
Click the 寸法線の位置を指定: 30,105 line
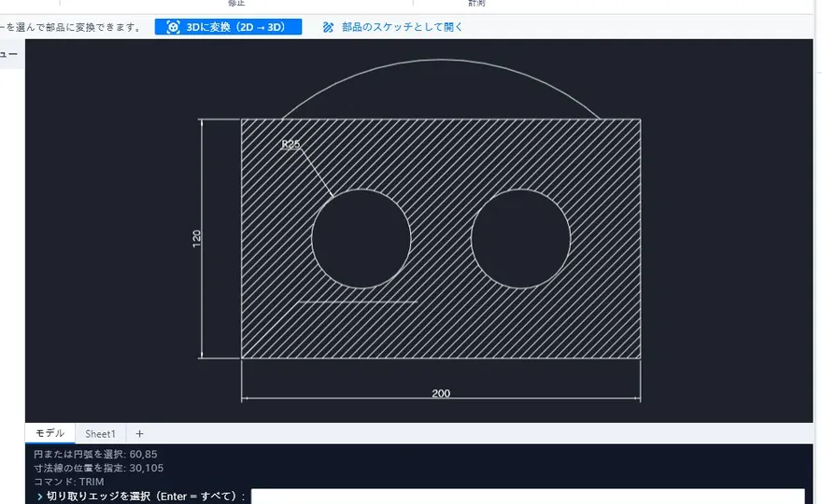(99, 468)
